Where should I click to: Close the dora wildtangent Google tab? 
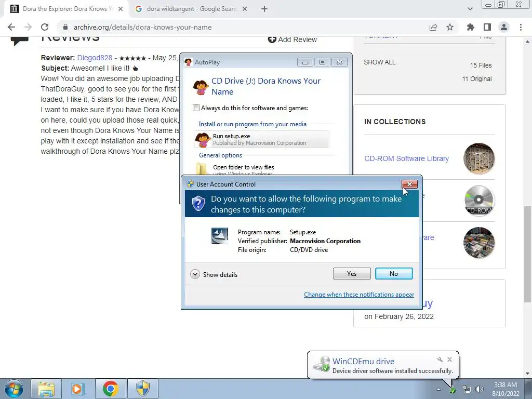coord(245,9)
